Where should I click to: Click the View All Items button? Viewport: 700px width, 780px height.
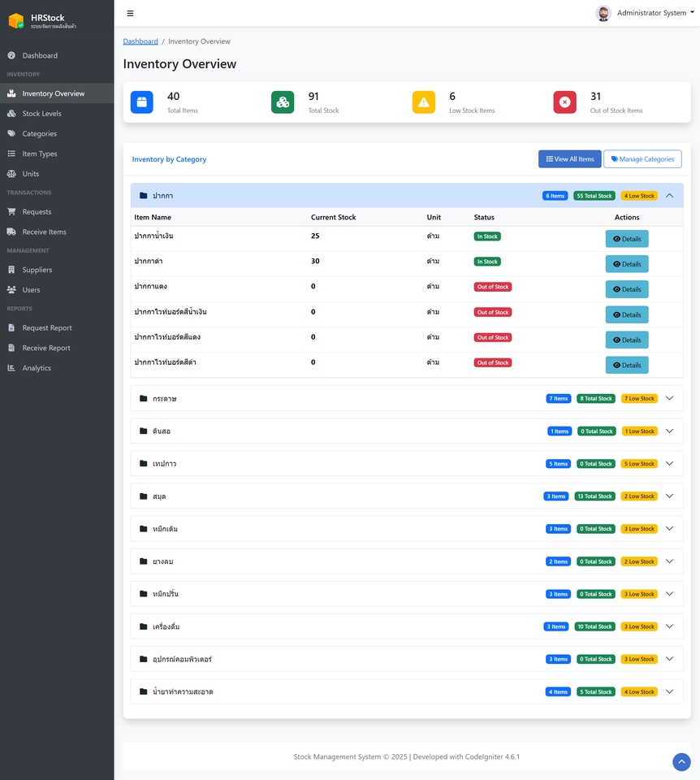coord(570,159)
